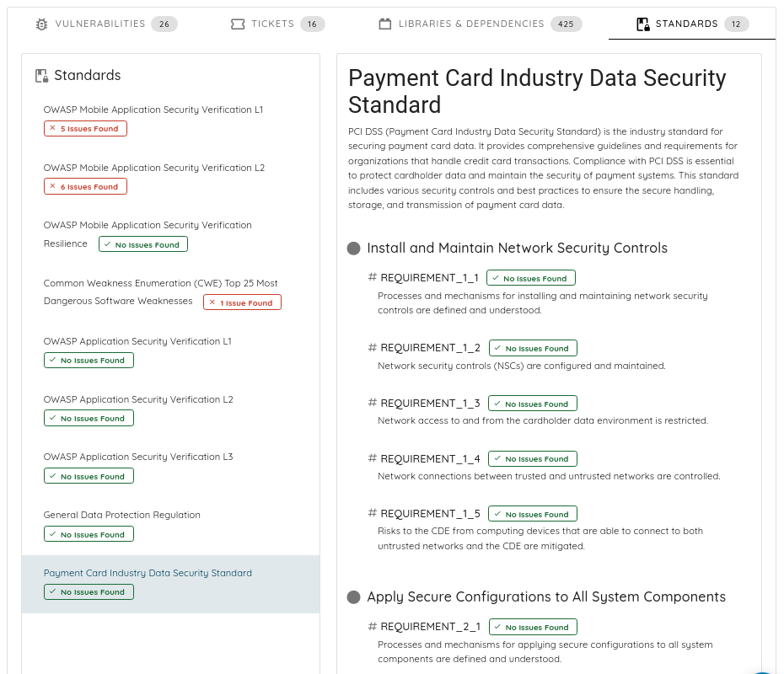Click the Standards tab lock icon
Screen dimensions: 784x674
tap(643, 24)
